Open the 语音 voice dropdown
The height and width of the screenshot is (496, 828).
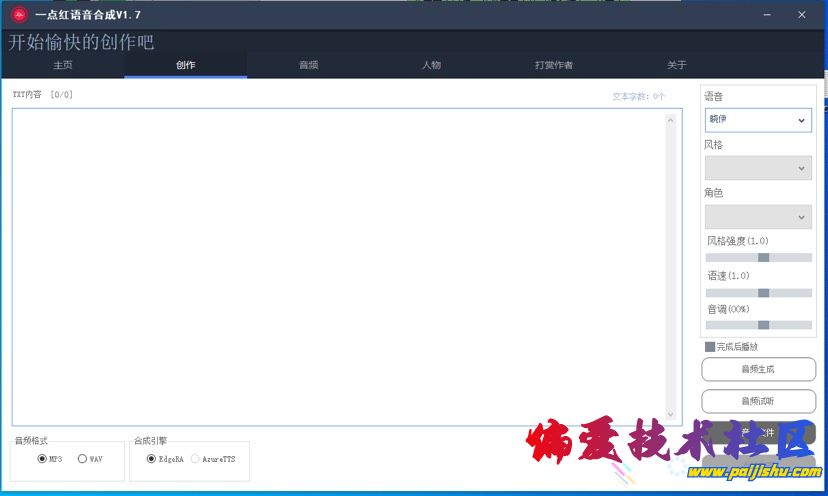758,120
